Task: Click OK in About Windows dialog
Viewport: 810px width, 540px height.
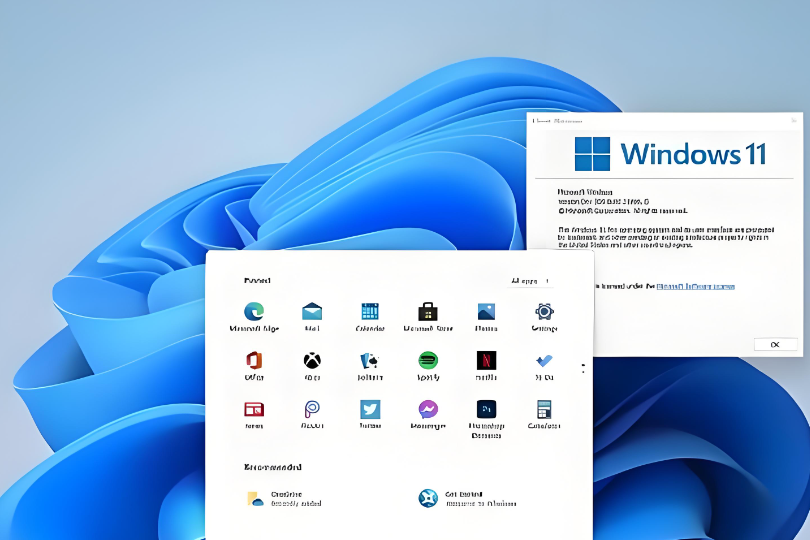Action: (775, 344)
